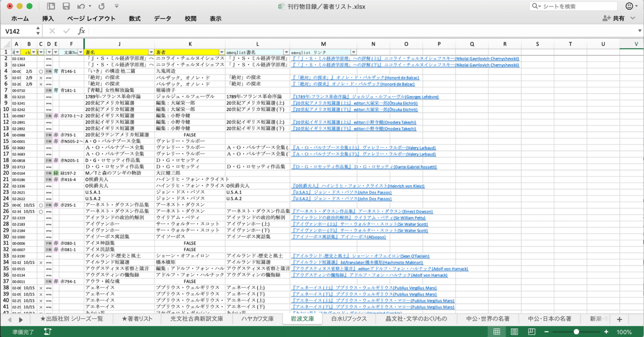Screen dimensions: 644x337
Task: Add a new sheet with the plus button
Action: click(x=619, y=320)
